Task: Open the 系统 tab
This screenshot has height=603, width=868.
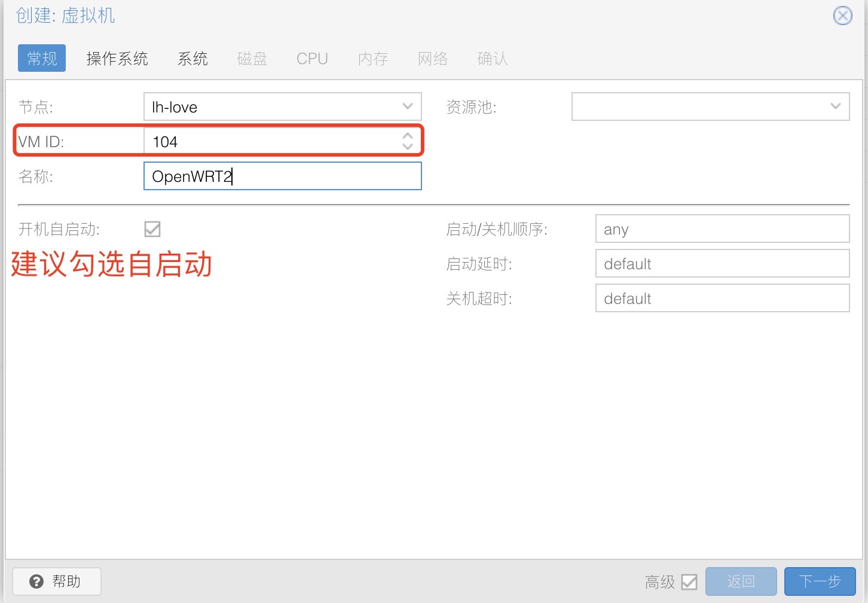Action: pyautogui.click(x=192, y=59)
